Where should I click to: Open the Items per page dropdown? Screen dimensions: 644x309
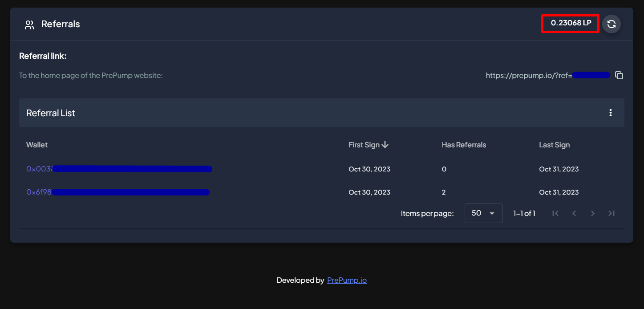click(483, 213)
